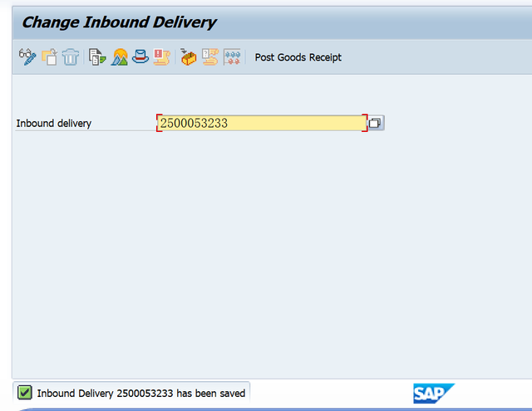532x411 pixels.
Task: Click the Pack yellow box icon
Action: [x=189, y=57]
